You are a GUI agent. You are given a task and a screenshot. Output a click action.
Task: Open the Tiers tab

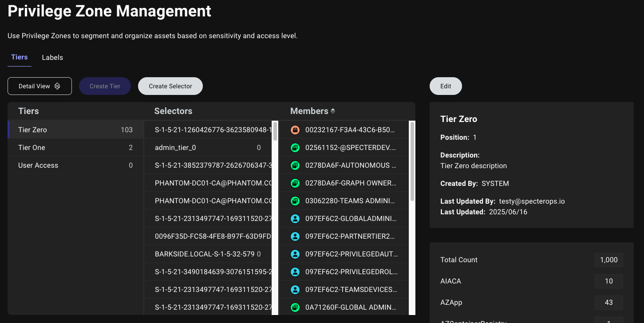[19, 57]
